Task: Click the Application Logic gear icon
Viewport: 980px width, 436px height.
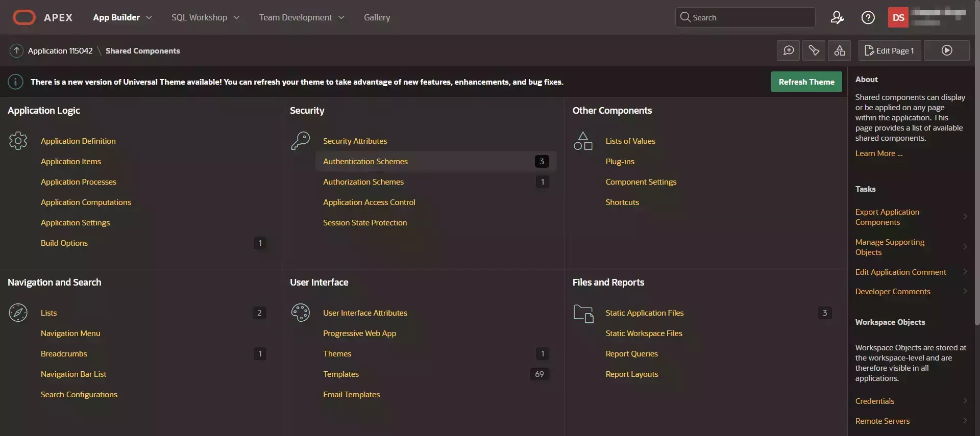Action: coord(18,141)
